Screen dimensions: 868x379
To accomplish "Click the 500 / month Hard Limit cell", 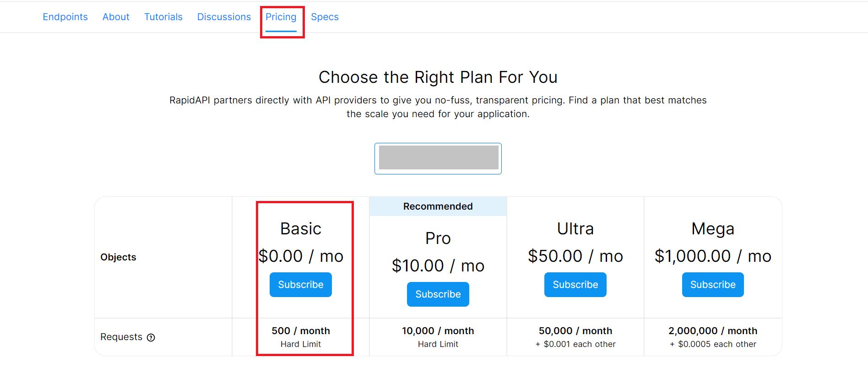I will [301, 337].
